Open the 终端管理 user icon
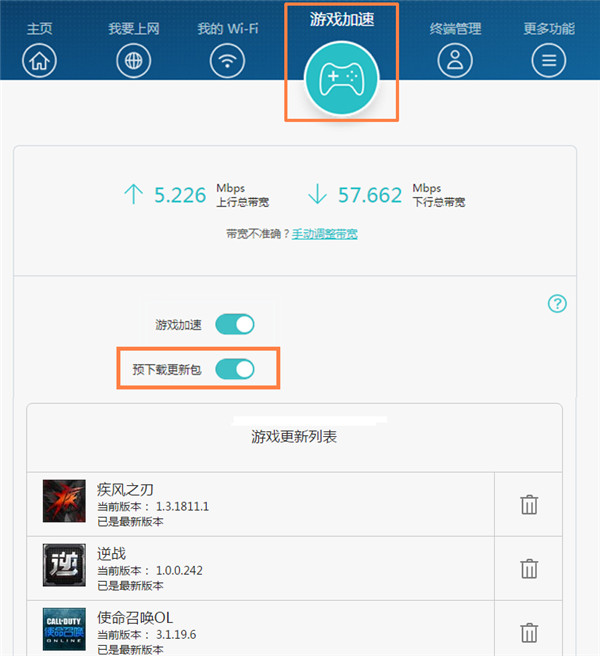 [455, 61]
